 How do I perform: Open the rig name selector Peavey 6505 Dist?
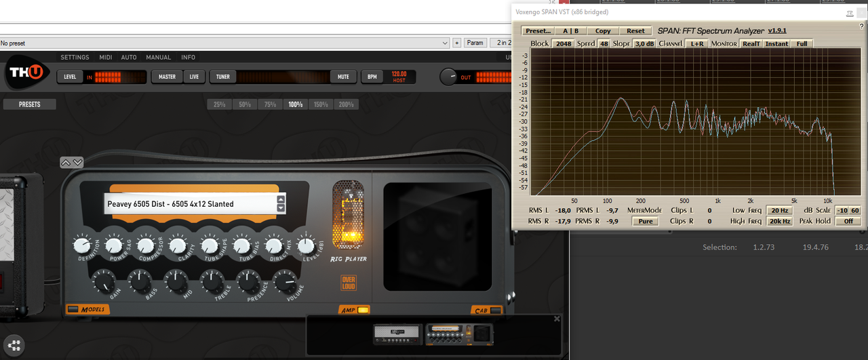pos(195,203)
